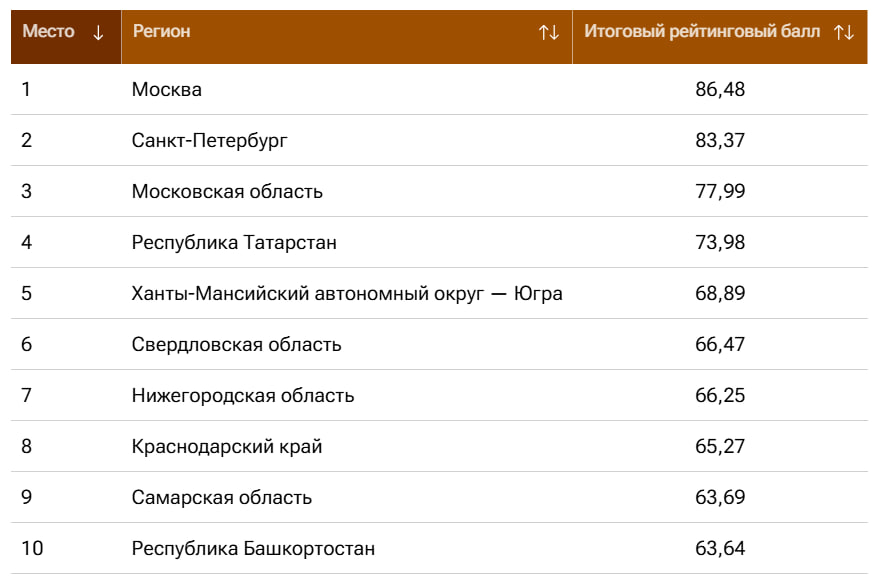Click the Итоговый рейтинговый балл header text
The image size is (892, 578).
702,31
